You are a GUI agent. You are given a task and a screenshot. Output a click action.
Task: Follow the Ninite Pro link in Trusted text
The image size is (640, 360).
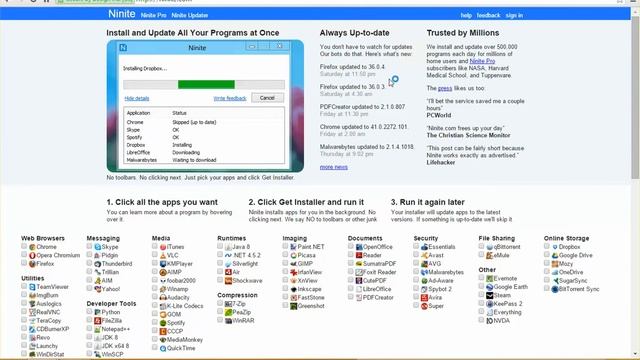pyautogui.click(x=482, y=61)
